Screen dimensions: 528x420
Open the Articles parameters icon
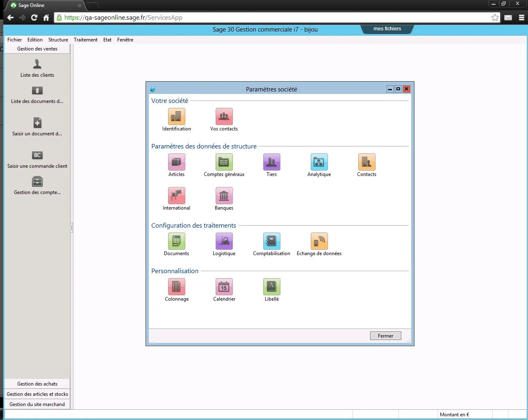coord(177,162)
